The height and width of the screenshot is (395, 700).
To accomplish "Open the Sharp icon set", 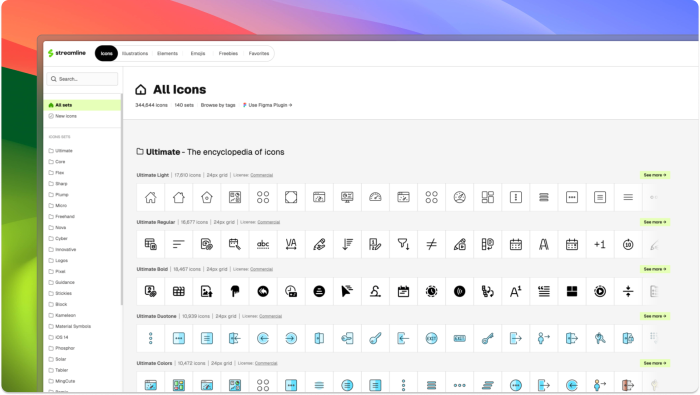I will (x=58, y=183).
